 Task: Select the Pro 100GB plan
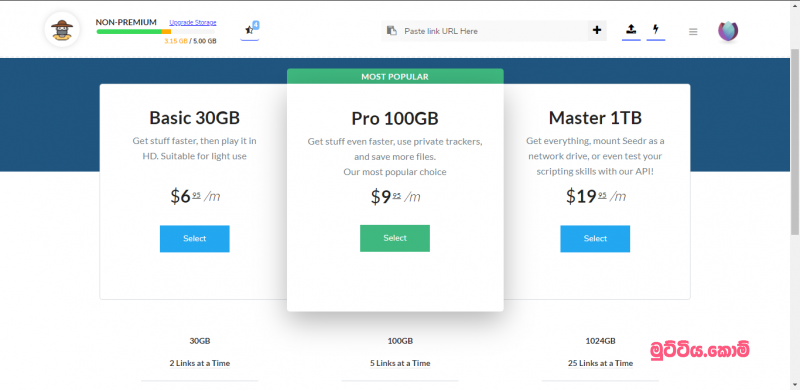[395, 238]
